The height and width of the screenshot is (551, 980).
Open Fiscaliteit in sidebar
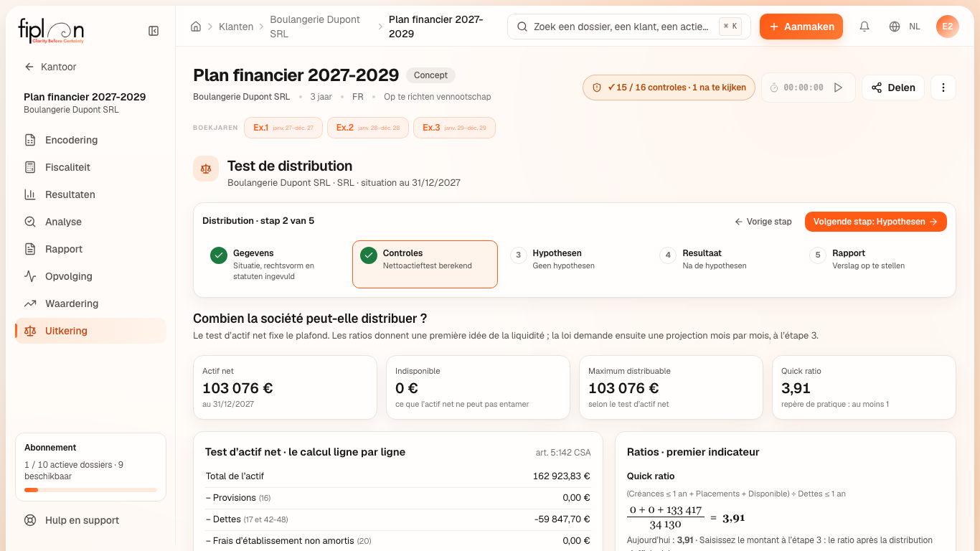tap(90, 167)
